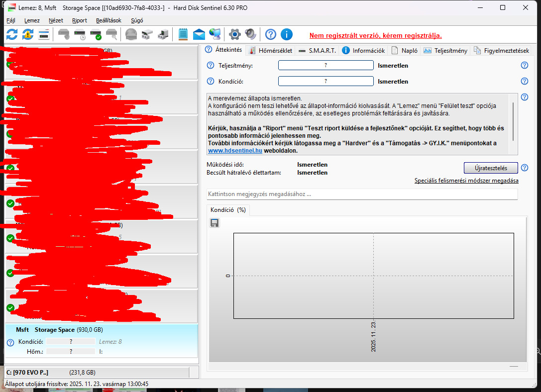
Task: Click the Újratesztelés button
Action: click(x=491, y=168)
